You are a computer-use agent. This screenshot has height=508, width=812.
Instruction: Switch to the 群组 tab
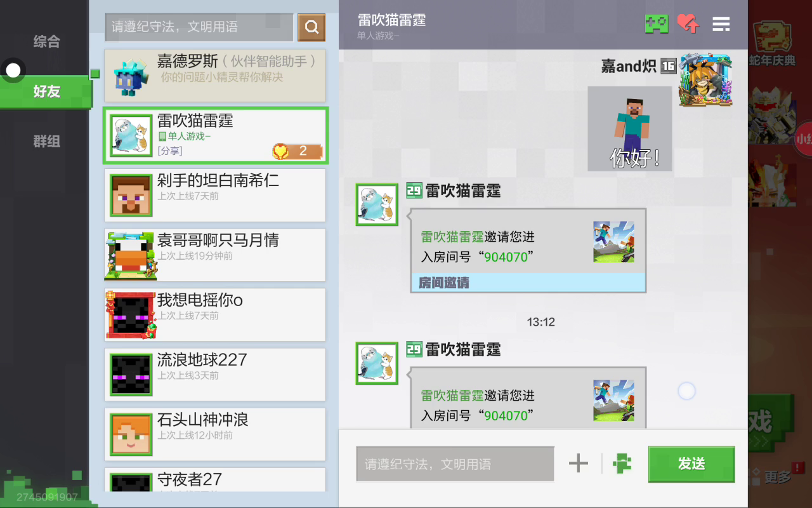tap(46, 141)
